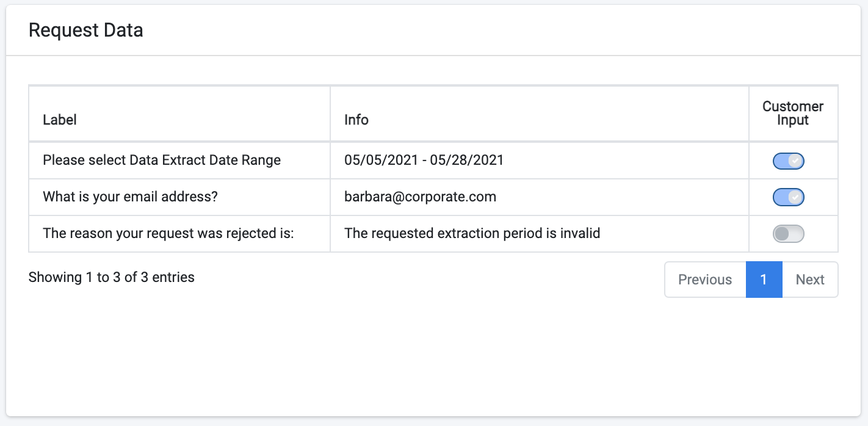The width and height of the screenshot is (868, 426).
Task: Click 'Showing 1 to 3 of 3 entries' text
Action: click(x=112, y=277)
